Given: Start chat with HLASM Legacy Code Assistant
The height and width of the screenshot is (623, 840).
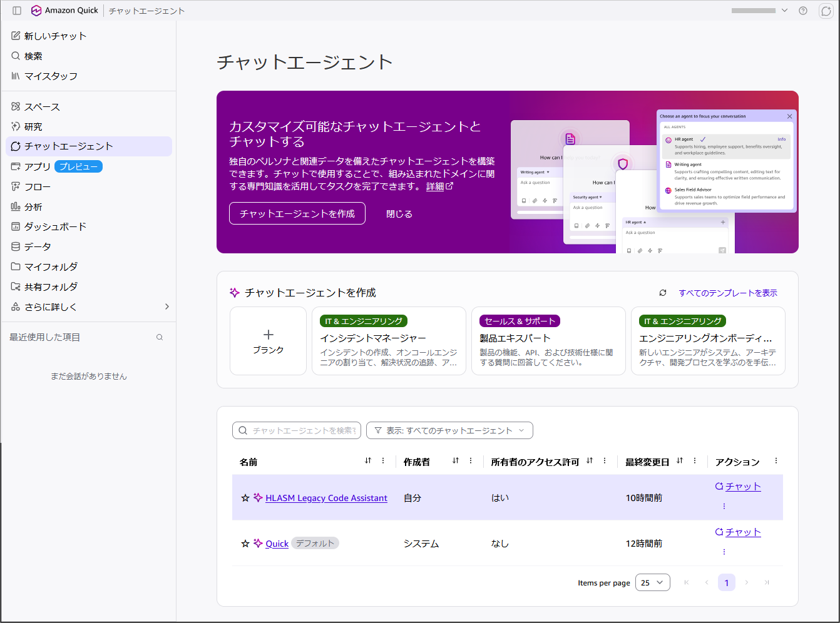Looking at the screenshot, I should coord(738,486).
